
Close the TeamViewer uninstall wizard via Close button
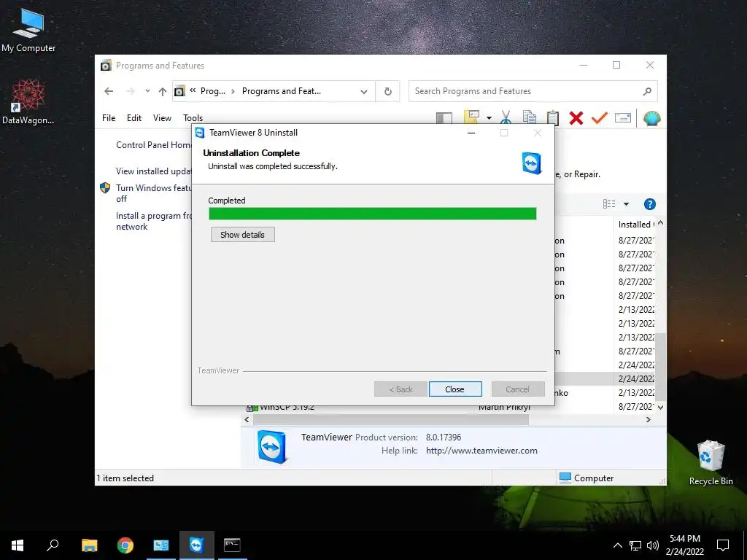[455, 389]
